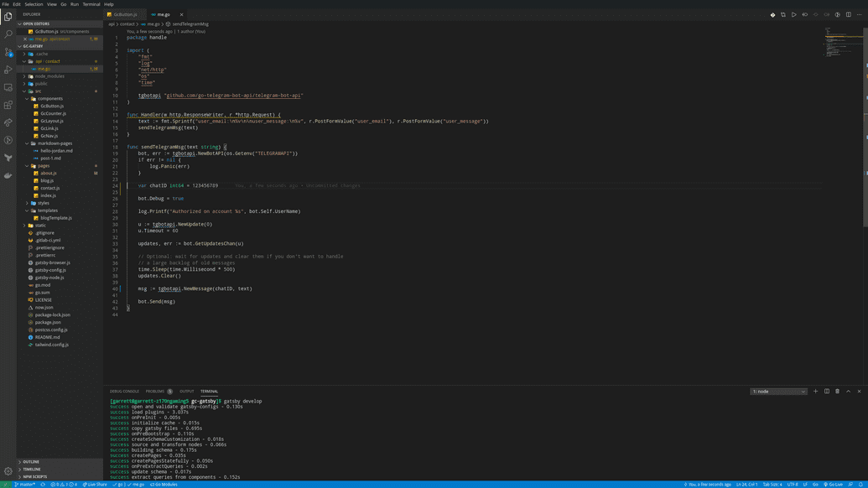Viewport: 868px width, 488px height.
Task: Split the terminal panel
Action: tap(826, 392)
